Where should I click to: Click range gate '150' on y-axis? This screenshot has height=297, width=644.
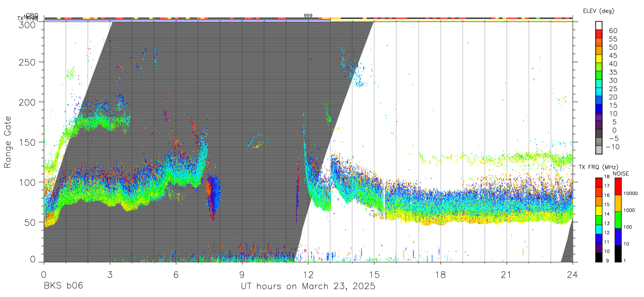coord(27,142)
